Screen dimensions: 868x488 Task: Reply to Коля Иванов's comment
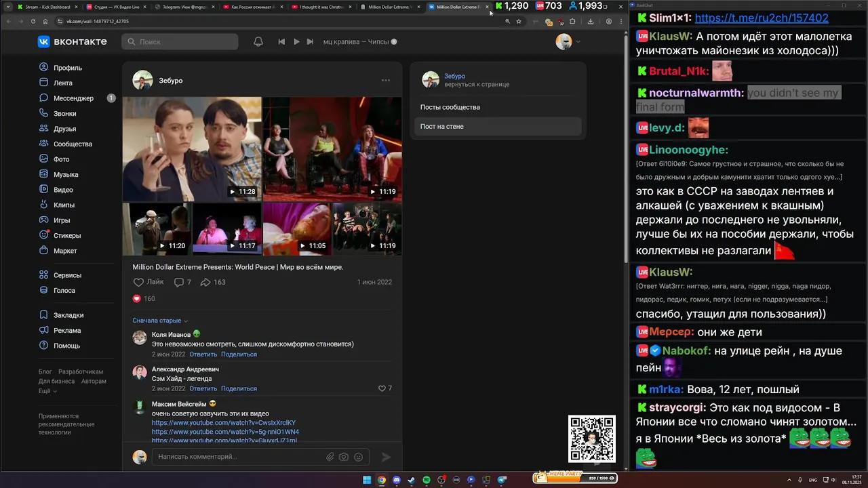203,354
